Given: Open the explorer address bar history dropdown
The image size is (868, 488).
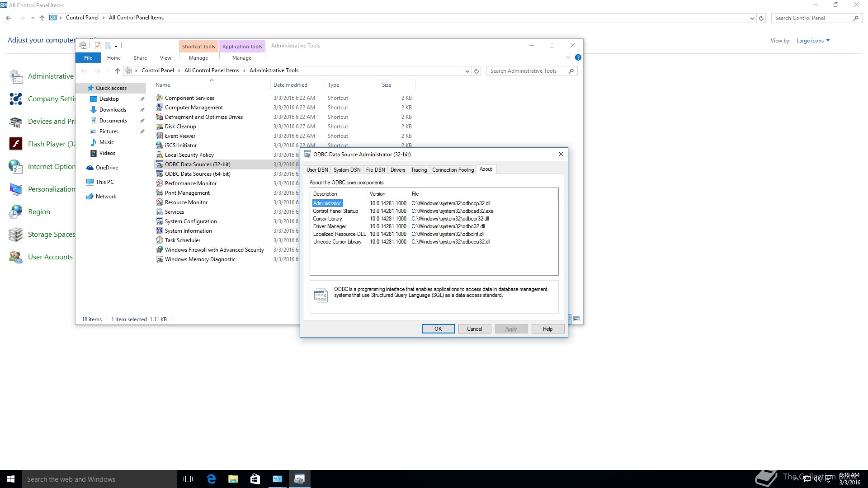Looking at the screenshot, I should (x=467, y=71).
